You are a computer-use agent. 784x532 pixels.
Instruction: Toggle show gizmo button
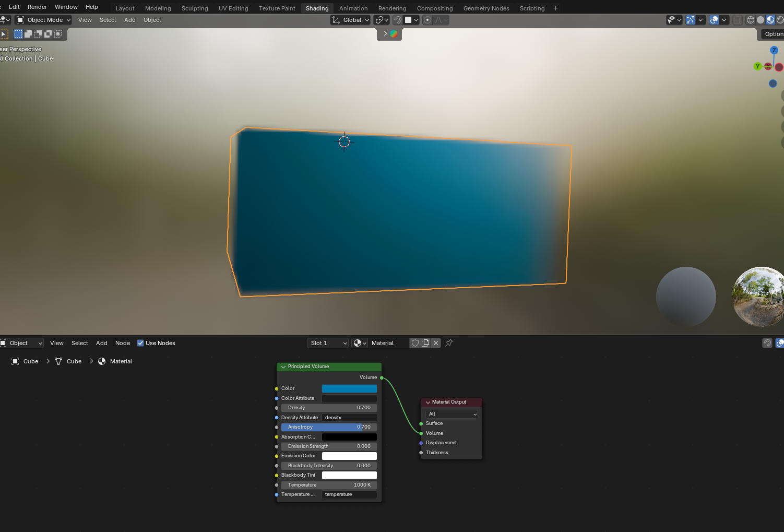pyautogui.click(x=691, y=20)
